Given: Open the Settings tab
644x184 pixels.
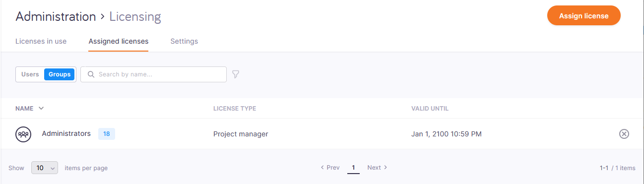Looking at the screenshot, I should (184, 41).
